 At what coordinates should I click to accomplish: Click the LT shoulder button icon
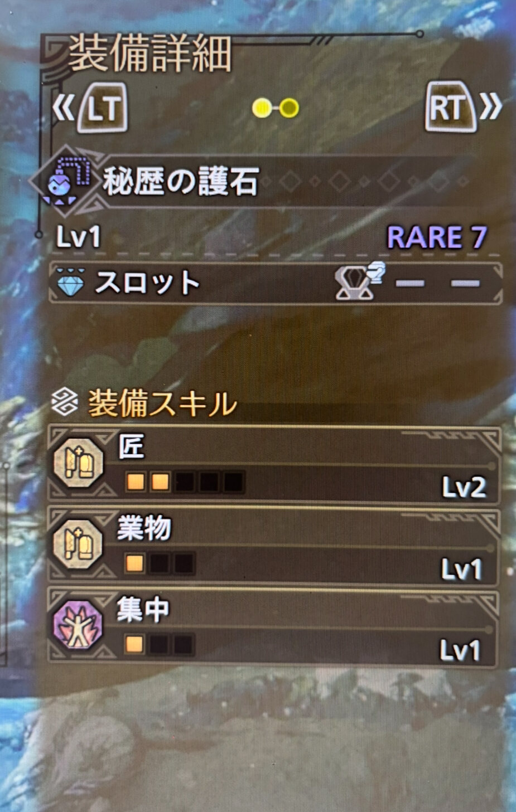103,107
